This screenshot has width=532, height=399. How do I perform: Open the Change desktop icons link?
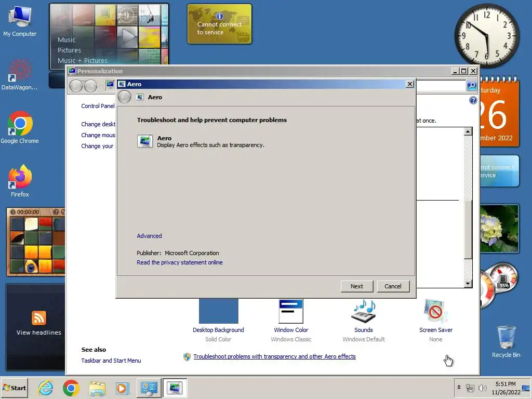(x=98, y=124)
